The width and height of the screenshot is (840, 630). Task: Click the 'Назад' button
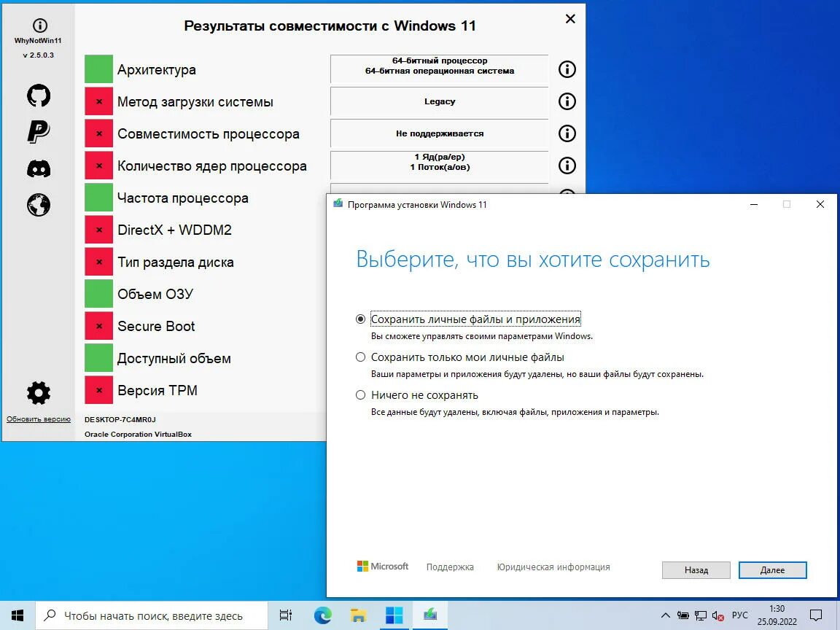[696, 570]
